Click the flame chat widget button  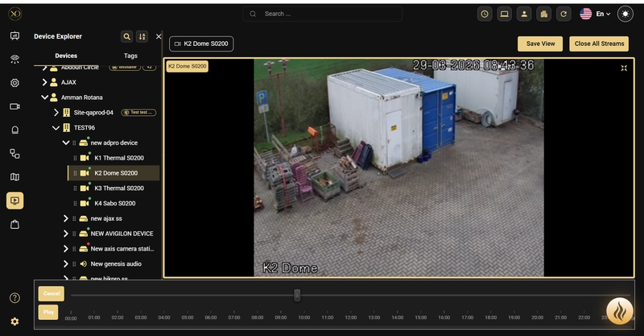[619, 311]
